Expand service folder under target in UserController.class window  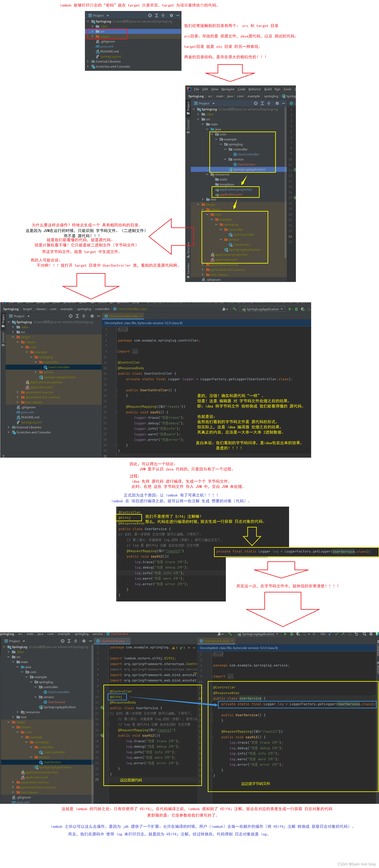point(36,372)
